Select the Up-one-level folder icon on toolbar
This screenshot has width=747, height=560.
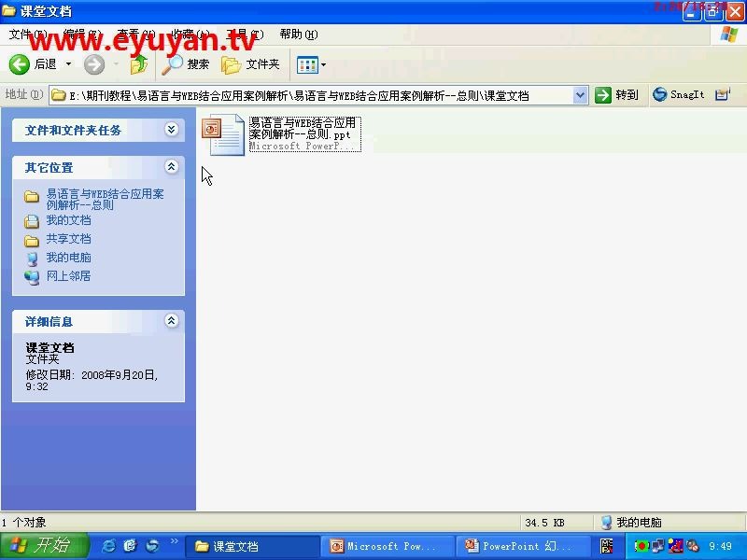[x=138, y=64]
